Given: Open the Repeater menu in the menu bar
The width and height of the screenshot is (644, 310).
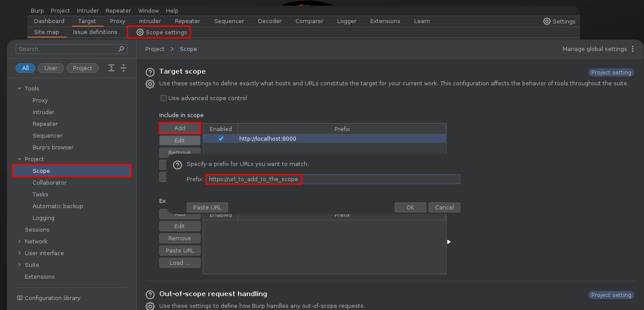Looking at the screenshot, I should (x=118, y=10).
